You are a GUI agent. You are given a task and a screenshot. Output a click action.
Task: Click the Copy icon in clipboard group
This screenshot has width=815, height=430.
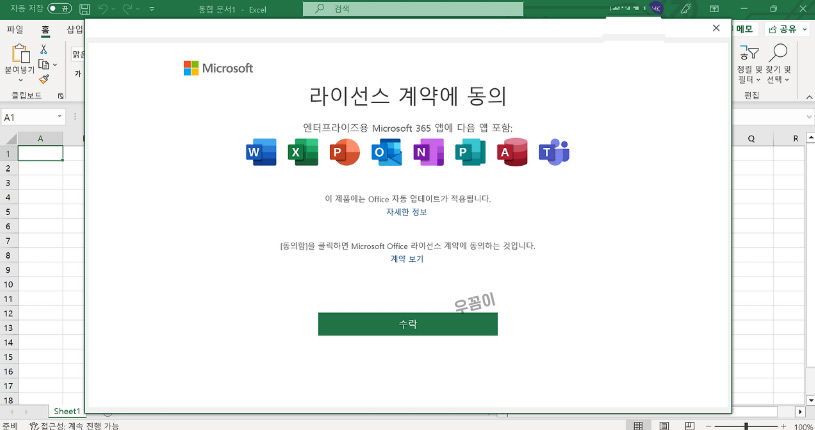[x=44, y=64]
